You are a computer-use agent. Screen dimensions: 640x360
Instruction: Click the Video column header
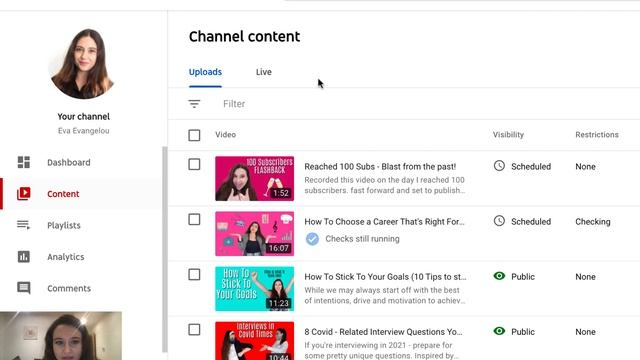pos(226,135)
